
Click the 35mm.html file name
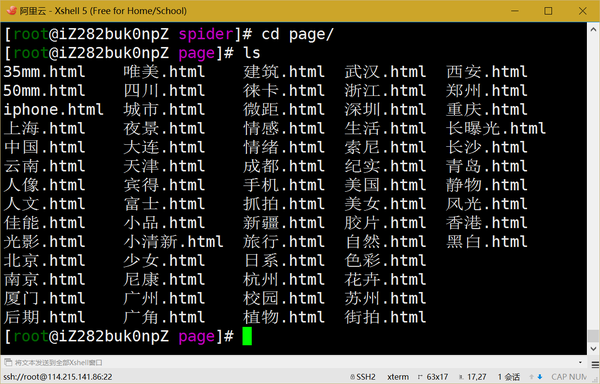[44, 72]
